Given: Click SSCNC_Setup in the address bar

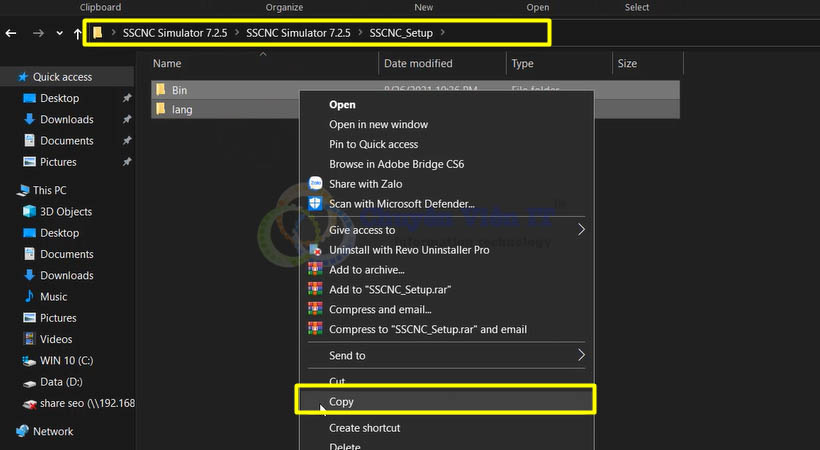Looking at the screenshot, I should (x=400, y=33).
